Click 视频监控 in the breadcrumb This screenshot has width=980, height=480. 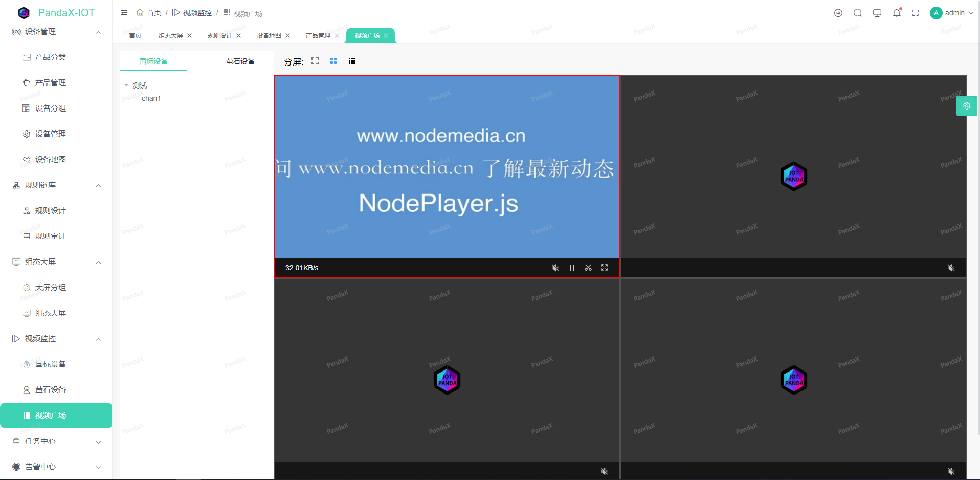[192, 13]
